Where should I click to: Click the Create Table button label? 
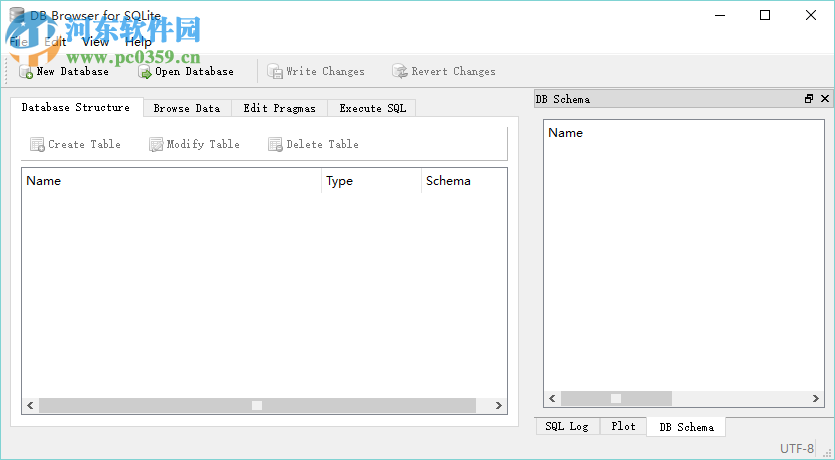[84, 144]
